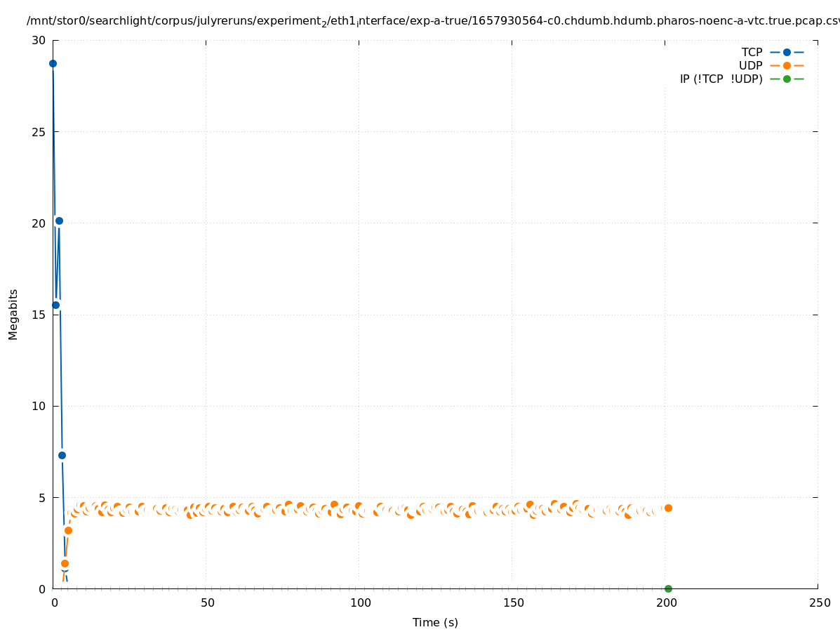The image size is (840, 632).
Task: Click the 10 tick on the Megabits axis
Action: (39, 406)
